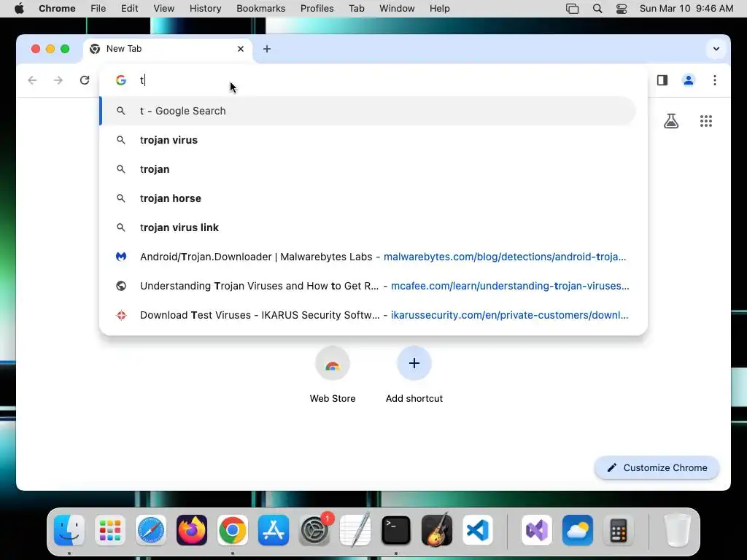This screenshot has height=560, width=747.
Task: Open the App Store from the dock
Action: [x=274, y=530]
